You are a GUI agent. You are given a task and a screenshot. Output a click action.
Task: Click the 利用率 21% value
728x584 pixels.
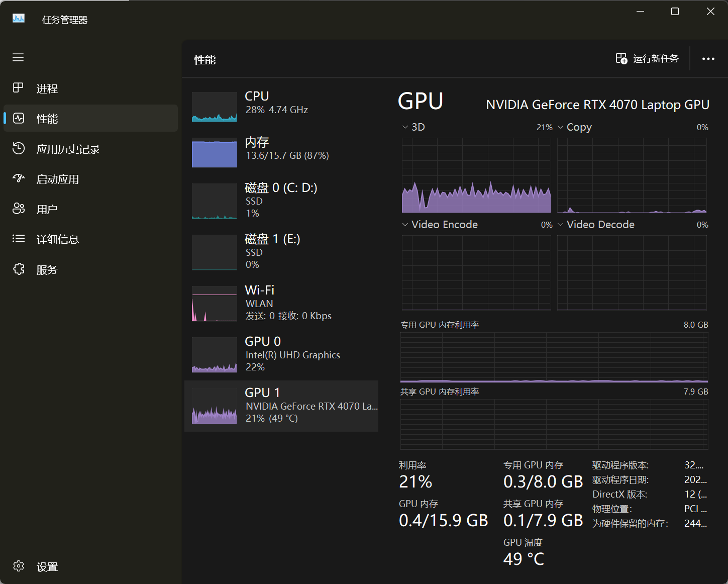tap(415, 481)
